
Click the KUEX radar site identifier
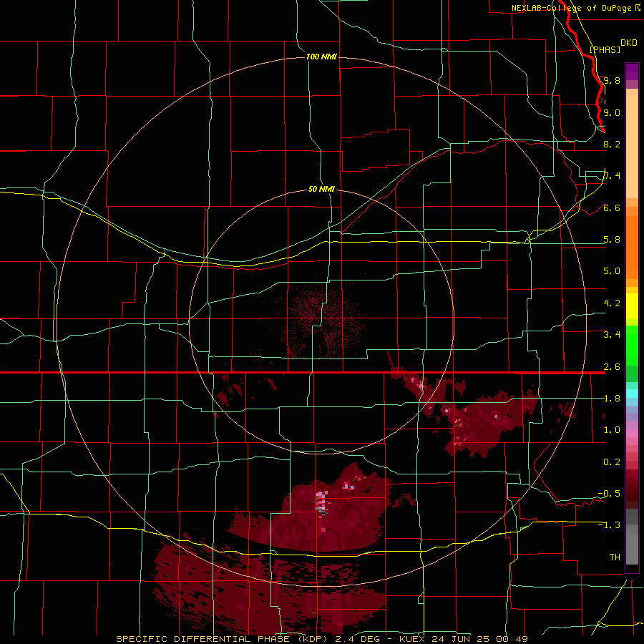click(413, 639)
